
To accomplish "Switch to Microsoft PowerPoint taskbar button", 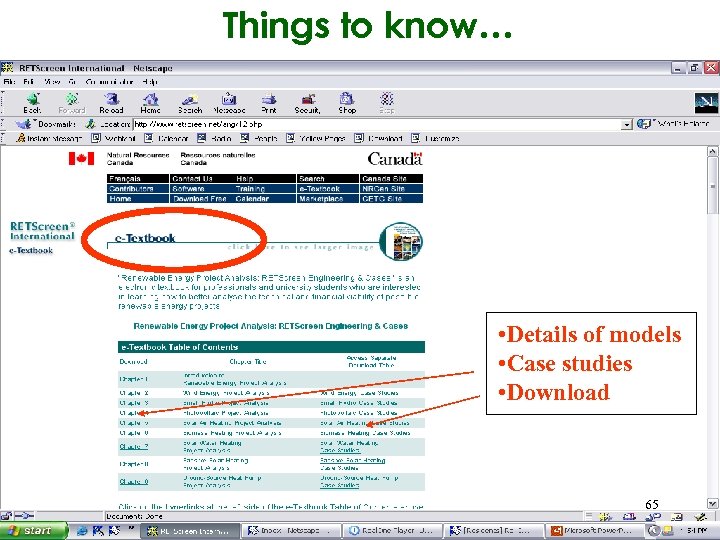I will [x=595, y=531].
